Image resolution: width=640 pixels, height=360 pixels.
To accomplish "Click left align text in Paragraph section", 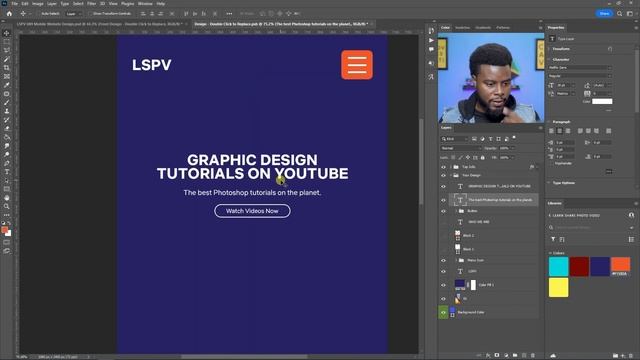I will (551, 131).
